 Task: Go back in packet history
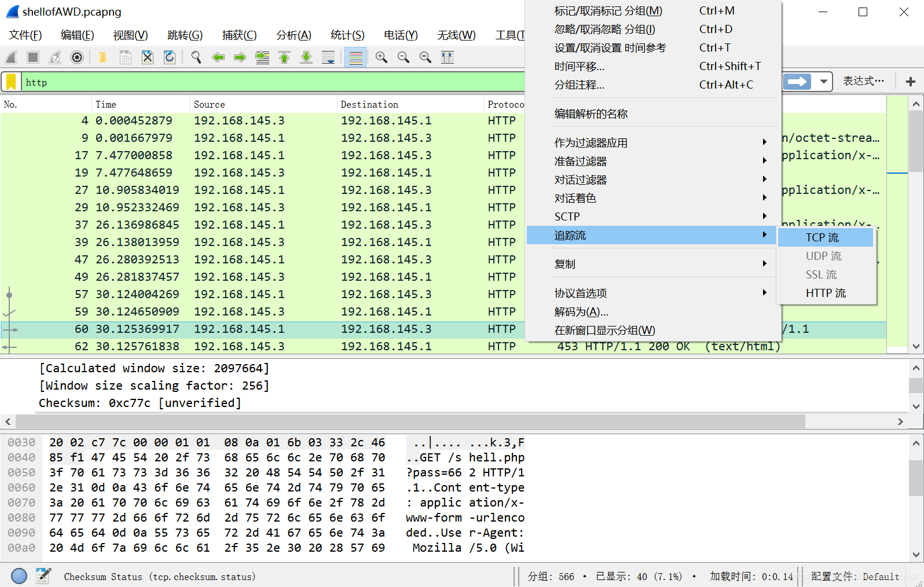tap(218, 57)
